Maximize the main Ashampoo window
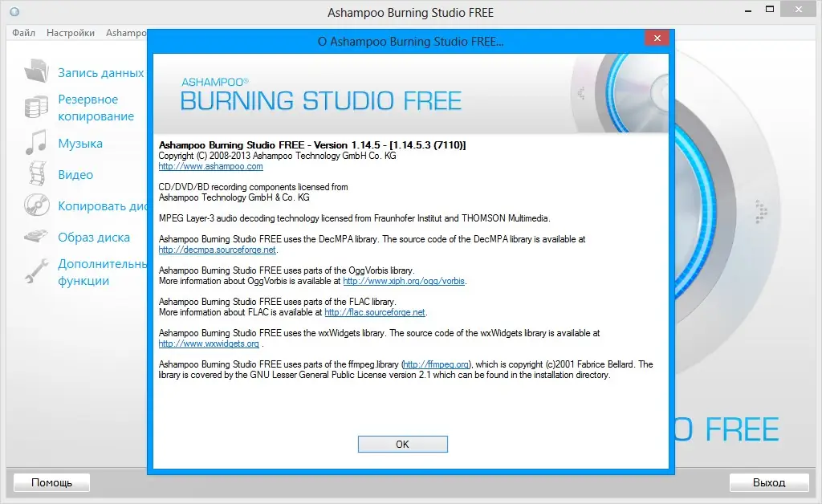The image size is (822, 504). pos(770,10)
